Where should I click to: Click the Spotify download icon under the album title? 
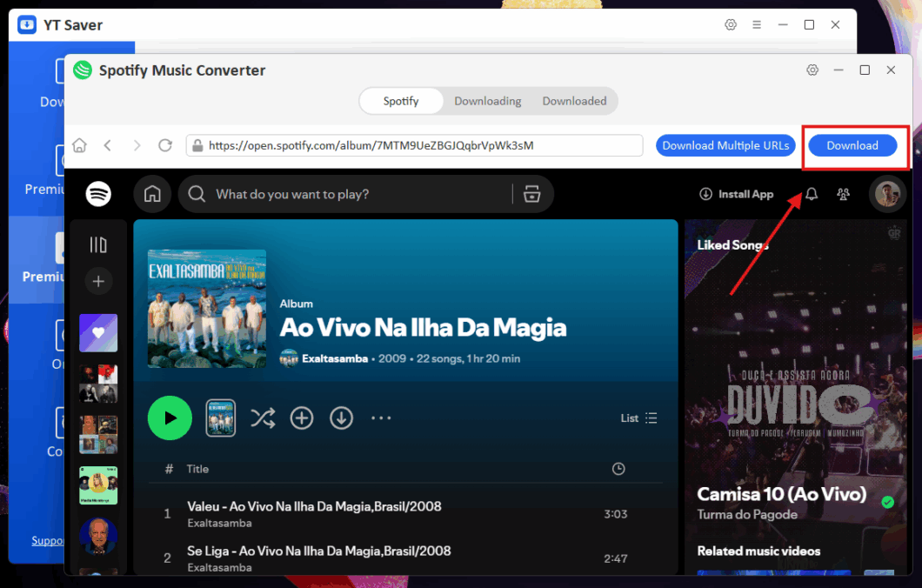click(341, 418)
